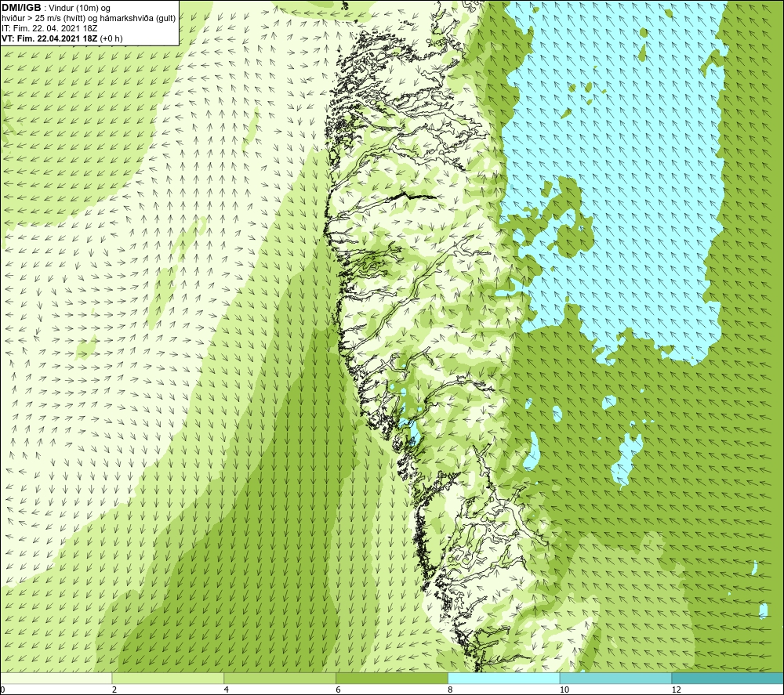The height and width of the screenshot is (695, 784).
Task: Click the colorbar label '12'
Action: (x=677, y=690)
